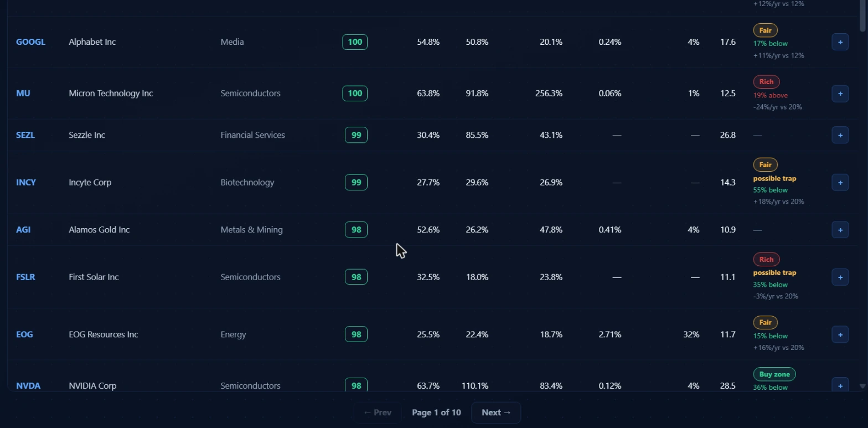
Task: Open the MU ticker link
Action: (23, 94)
